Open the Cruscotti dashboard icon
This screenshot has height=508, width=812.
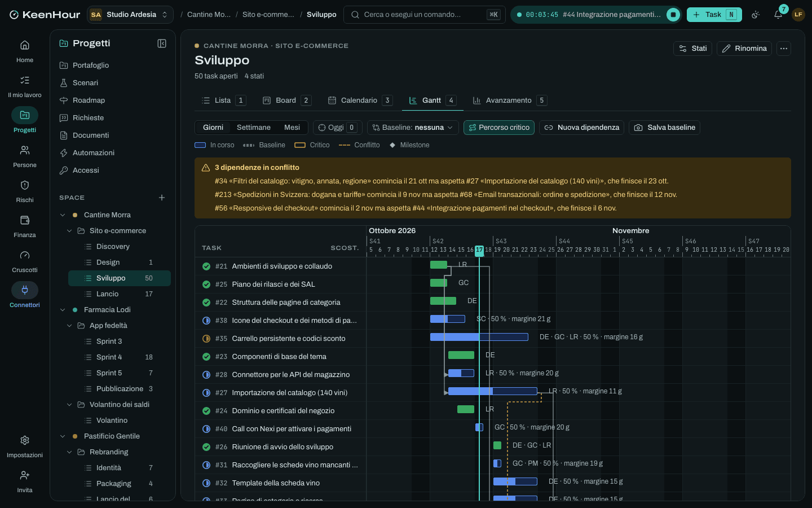point(25,255)
